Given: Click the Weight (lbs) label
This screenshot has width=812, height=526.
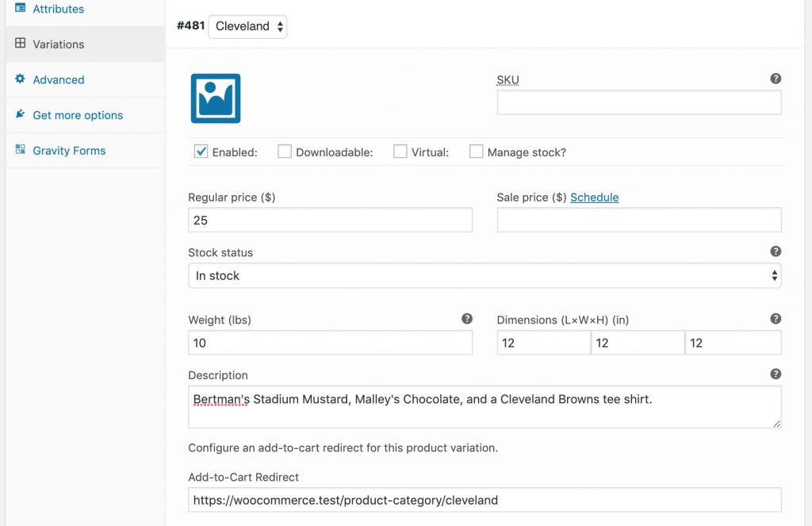Looking at the screenshot, I should pyautogui.click(x=220, y=320).
